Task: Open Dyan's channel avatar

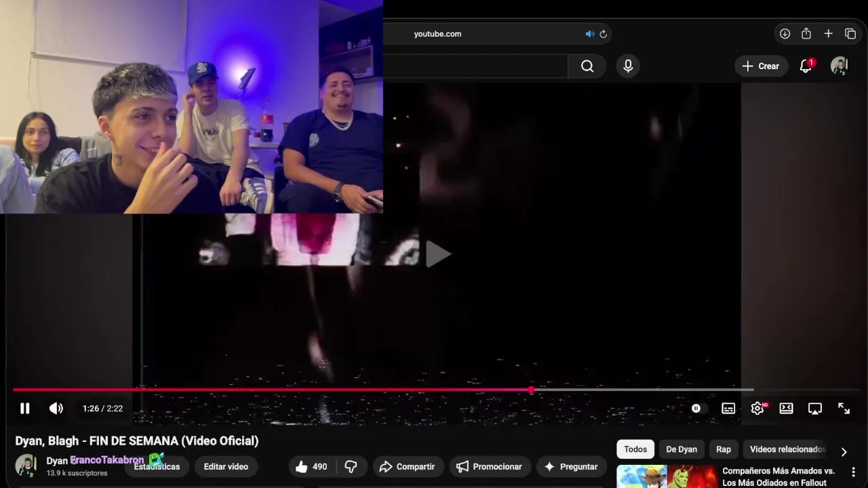Action: pos(26,466)
